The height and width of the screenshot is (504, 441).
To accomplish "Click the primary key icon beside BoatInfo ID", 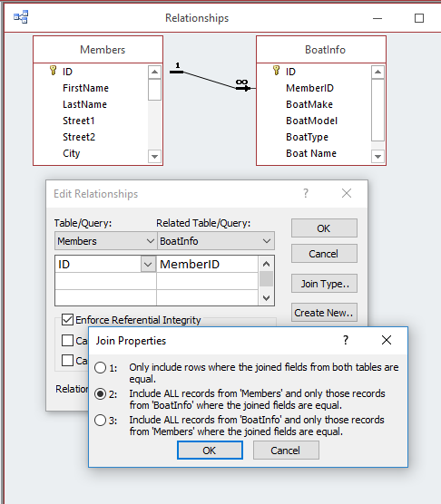I will click(276, 71).
